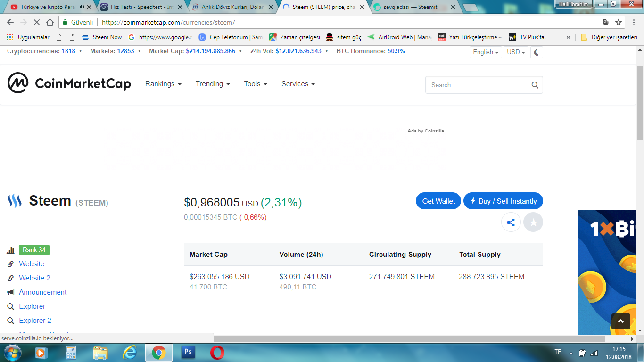The image size is (644, 362).
Task: Open Windows Explorer from the taskbar
Action: (x=100, y=353)
